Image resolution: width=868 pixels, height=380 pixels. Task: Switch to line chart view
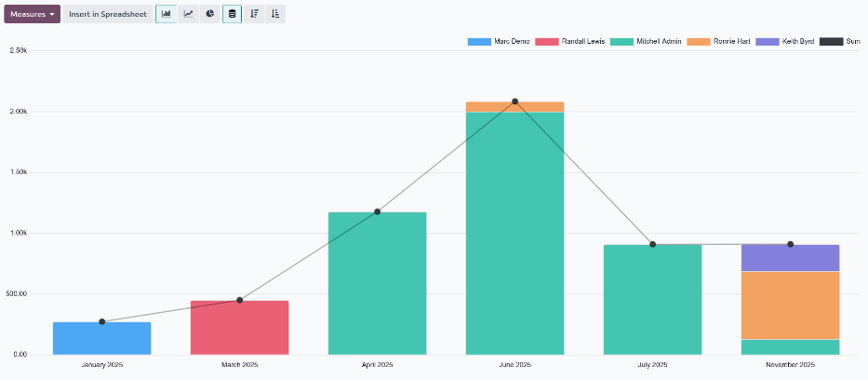click(x=188, y=14)
